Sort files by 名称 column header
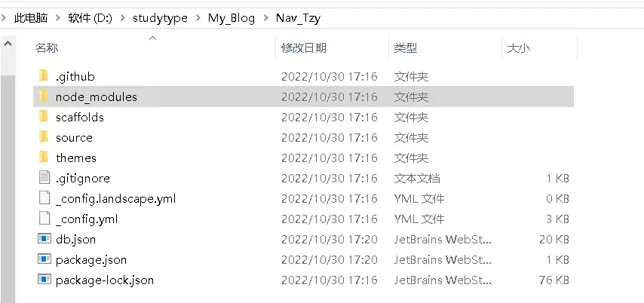This screenshot has height=303, width=644. tap(47, 48)
